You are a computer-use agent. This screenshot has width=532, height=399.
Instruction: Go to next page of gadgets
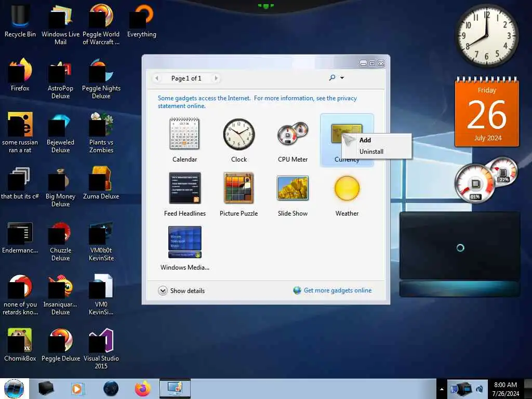(x=216, y=78)
